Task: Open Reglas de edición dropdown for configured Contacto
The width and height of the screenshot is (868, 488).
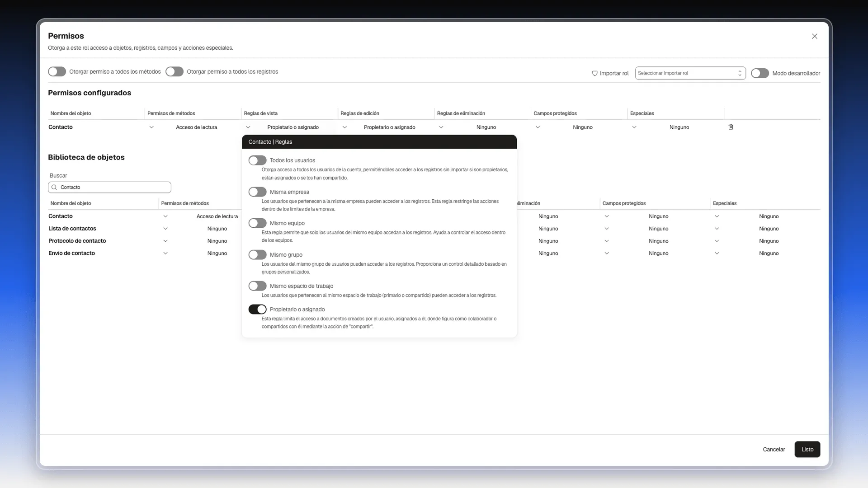Action: point(344,127)
